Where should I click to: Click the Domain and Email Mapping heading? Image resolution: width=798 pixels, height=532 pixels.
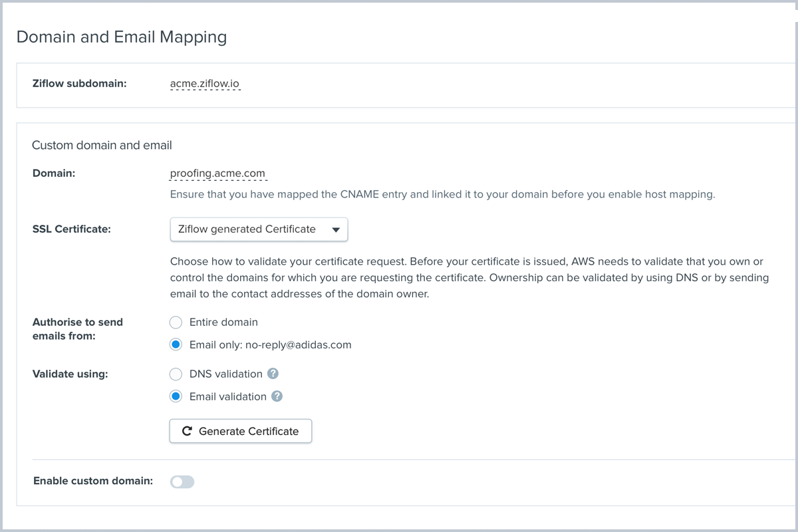(x=121, y=37)
